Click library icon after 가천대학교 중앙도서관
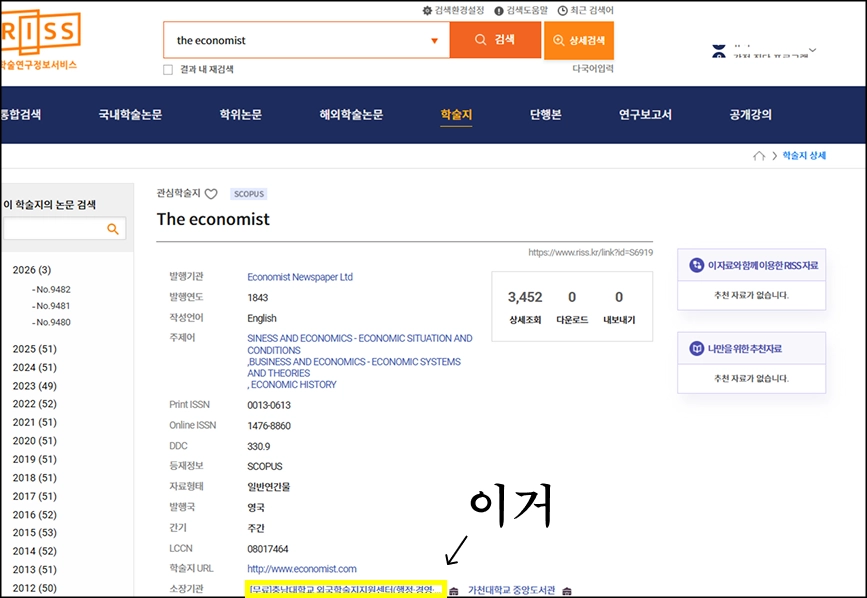The image size is (867, 598). pos(567,591)
